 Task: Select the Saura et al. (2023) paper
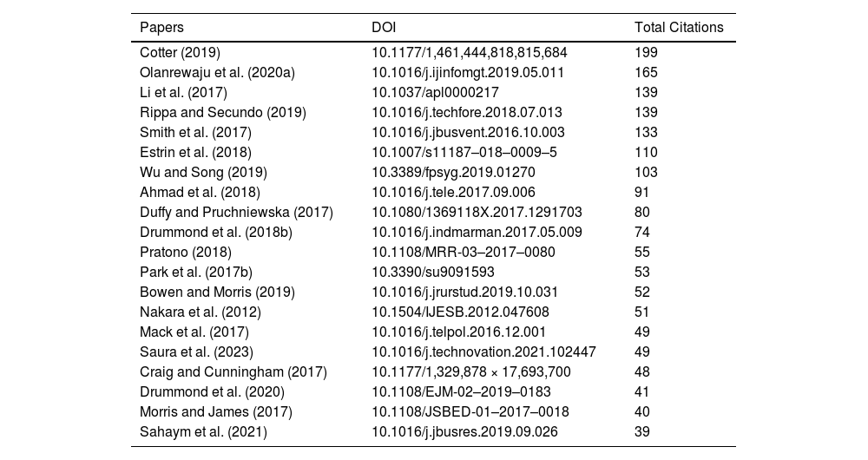[x=196, y=352]
